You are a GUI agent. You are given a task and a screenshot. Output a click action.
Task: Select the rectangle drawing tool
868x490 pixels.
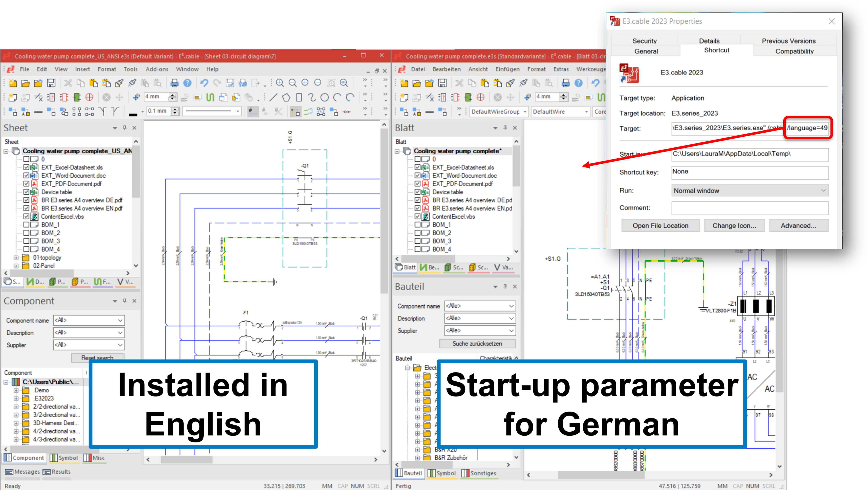click(299, 97)
